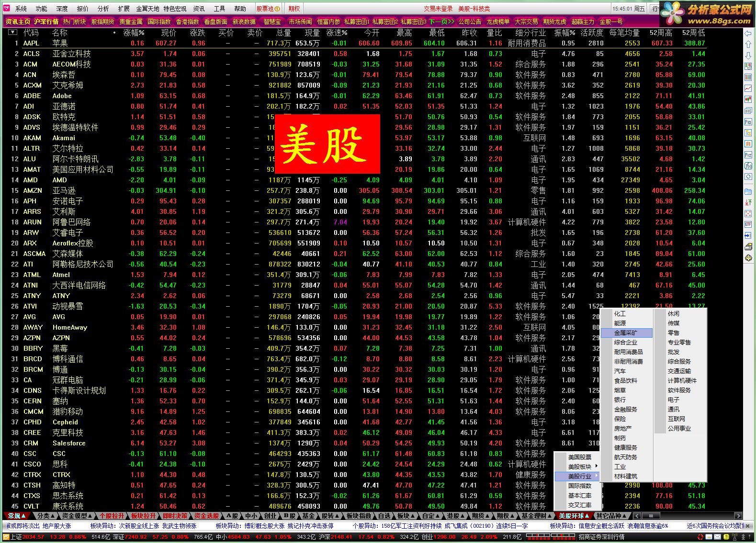Image resolution: width=756 pixels, height=543 pixels.
Task: Click the up arrow icon in right sidebar
Action: 748,44
